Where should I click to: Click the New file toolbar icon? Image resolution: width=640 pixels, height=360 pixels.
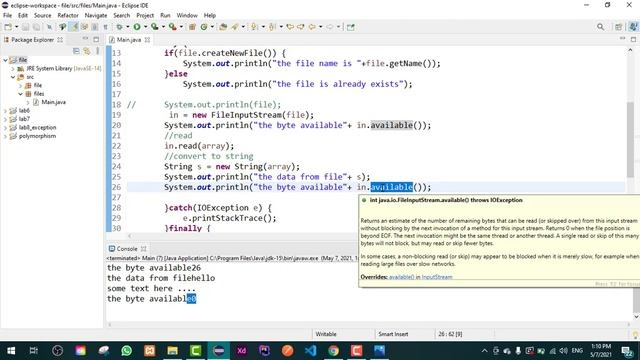(x=8, y=27)
